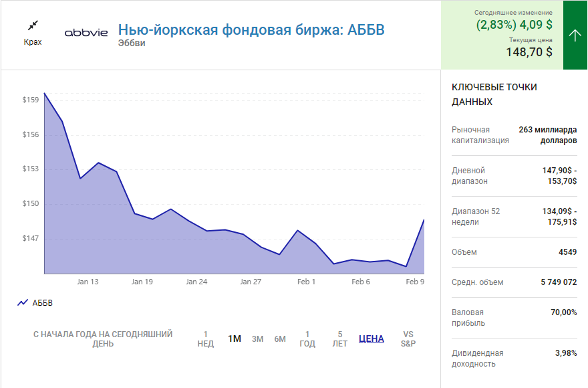Screen dimensions: 588x388
Task: Select the 1M time range
Action: 235,338
